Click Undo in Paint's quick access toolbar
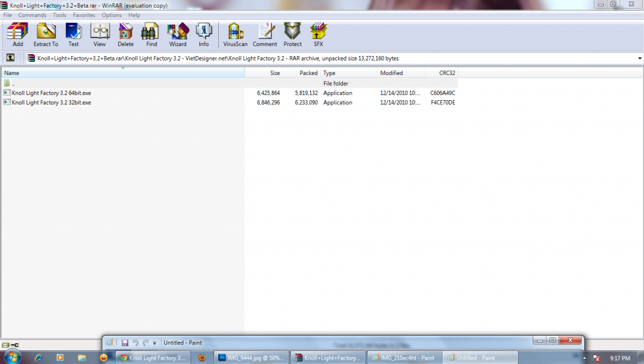This screenshot has height=364, width=644. 136,343
